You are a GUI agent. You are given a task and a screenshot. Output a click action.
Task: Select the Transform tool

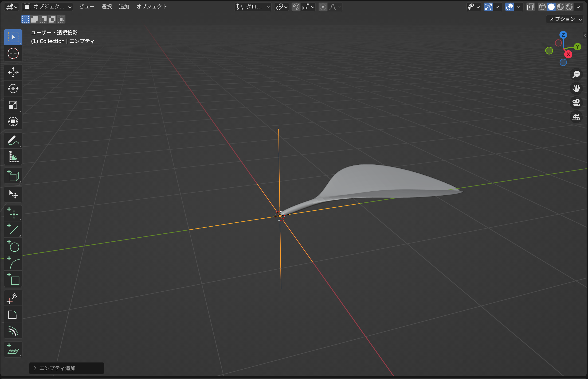[13, 121]
